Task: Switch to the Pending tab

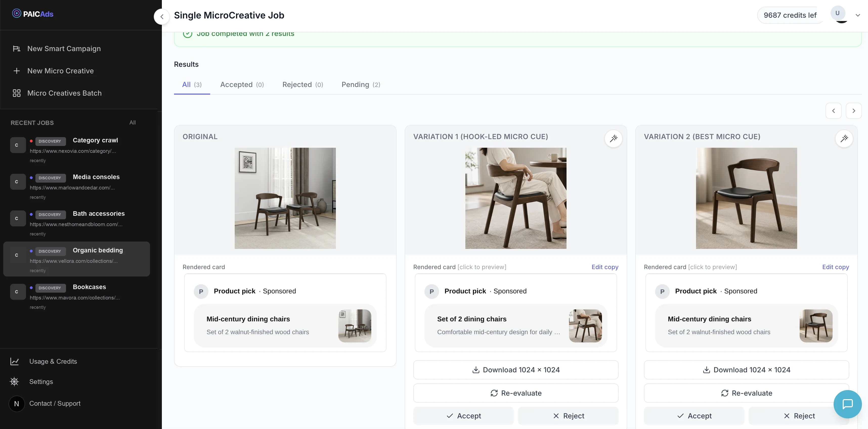Action: click(x=361, y=84)
